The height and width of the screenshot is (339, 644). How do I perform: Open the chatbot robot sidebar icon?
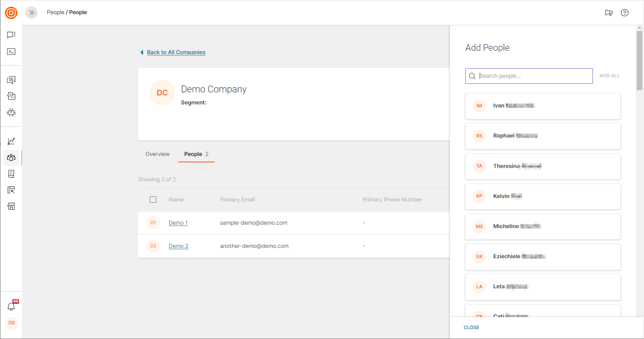click(11, 113)
